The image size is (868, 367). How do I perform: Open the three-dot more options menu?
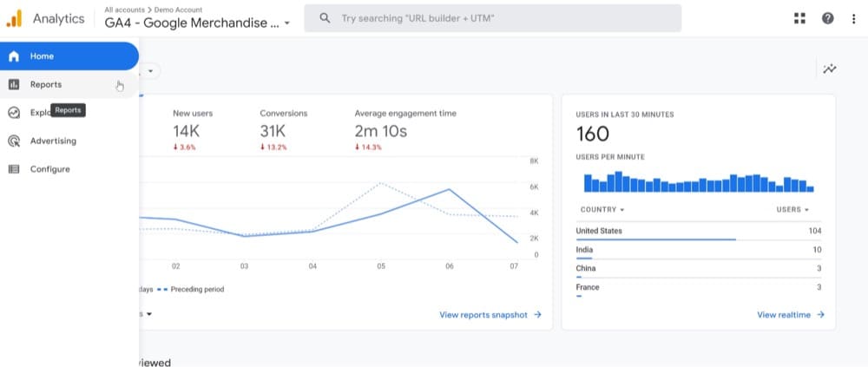pos(853,18)
